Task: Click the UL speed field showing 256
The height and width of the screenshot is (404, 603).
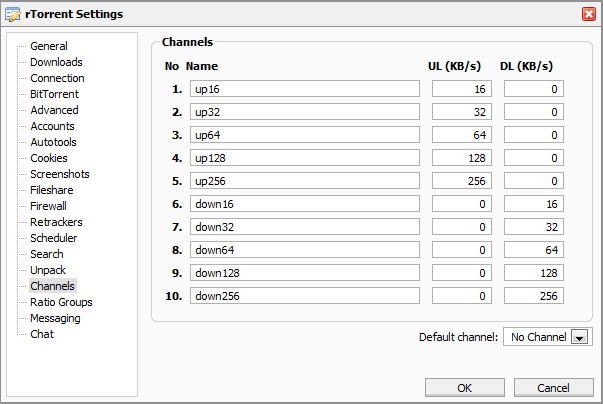Action: pos(462,181)
